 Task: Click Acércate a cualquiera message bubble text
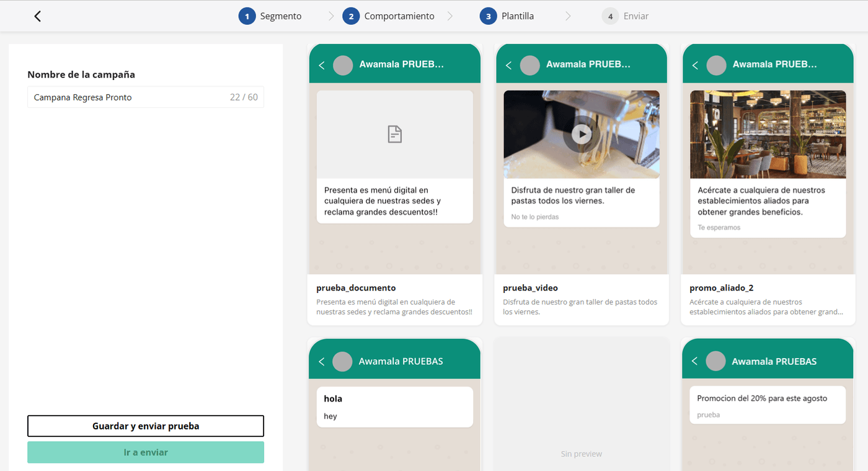click(761, 201)
